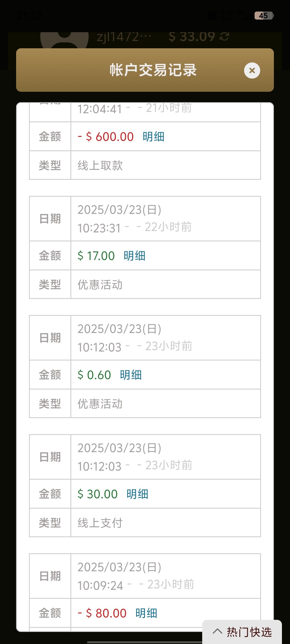This screenshot has width=290, height=644.
Task: Open 明细 for the -$600.00 withdrawal
Action: pyautogui.click(x=153, y=137)
